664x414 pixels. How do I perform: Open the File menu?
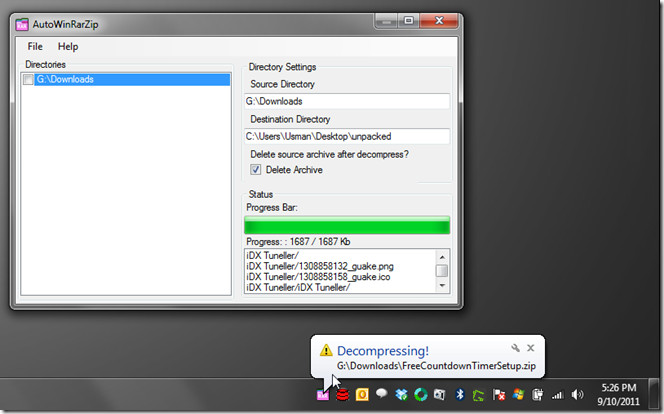pos(35,47)
